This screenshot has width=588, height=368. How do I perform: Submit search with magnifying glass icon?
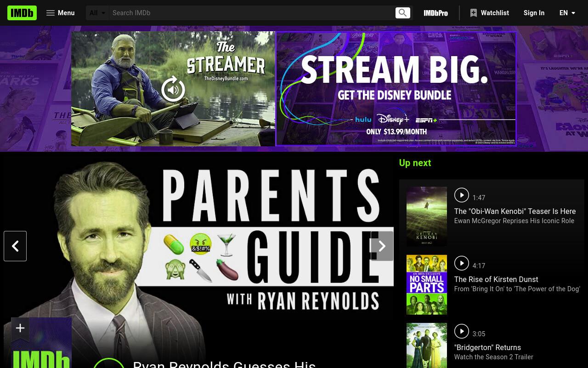(403, 13)
